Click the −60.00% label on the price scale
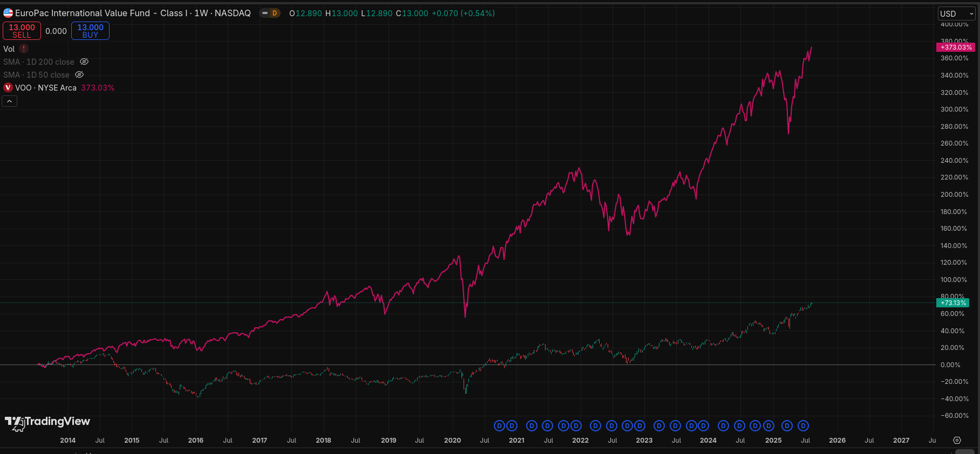Screen dimensions: 980x454 [955, 415]
